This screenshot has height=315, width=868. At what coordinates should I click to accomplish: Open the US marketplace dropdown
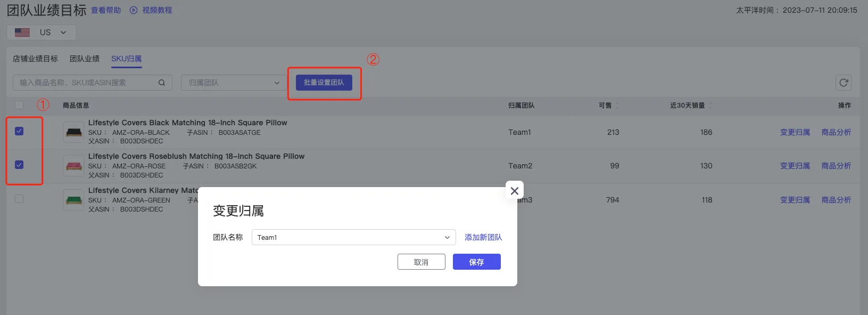coord(42,33)
